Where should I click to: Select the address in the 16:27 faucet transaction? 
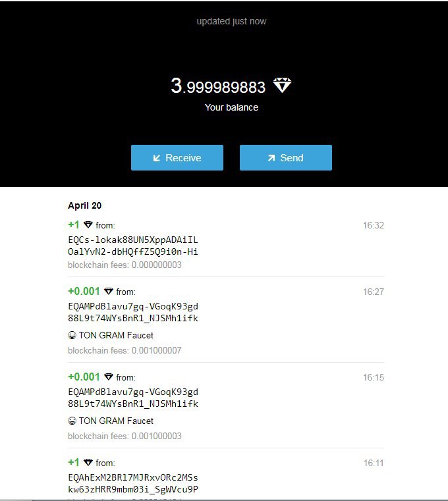(133, 312)
